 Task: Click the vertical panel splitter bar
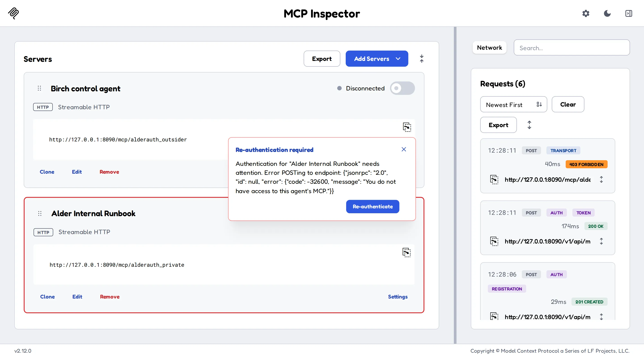455,185
